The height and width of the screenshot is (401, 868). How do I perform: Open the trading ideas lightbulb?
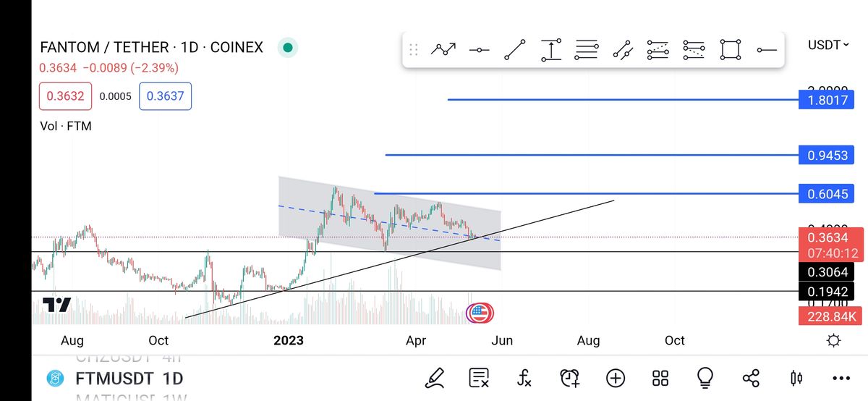pyautogui.click(x=705, y=378)
